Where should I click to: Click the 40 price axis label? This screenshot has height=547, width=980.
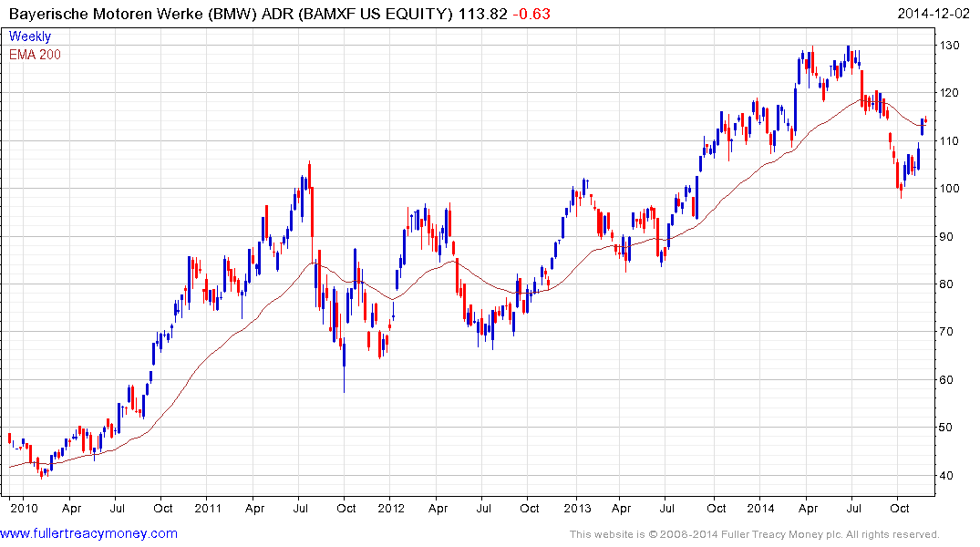[x=946, y=475]
